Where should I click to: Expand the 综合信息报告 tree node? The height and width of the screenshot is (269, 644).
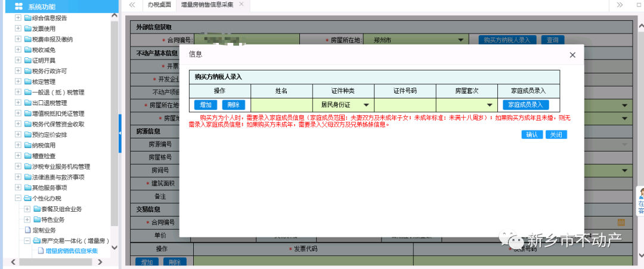pos(18,18)
